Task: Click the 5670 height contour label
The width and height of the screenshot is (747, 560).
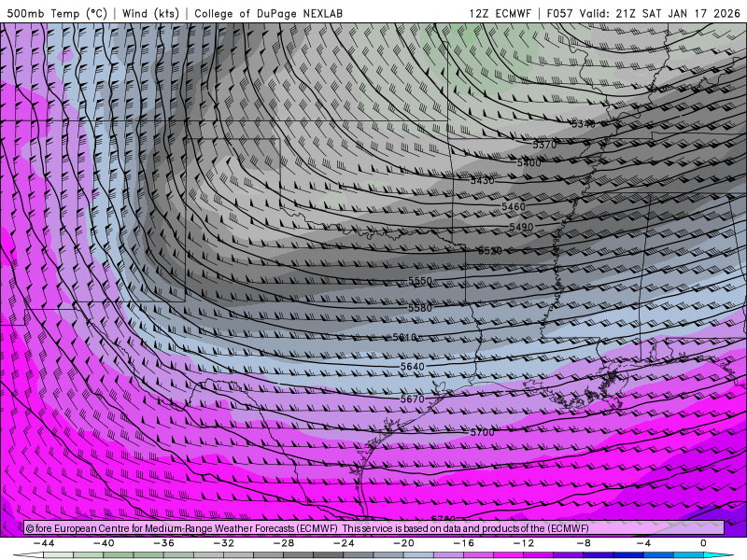Action: coord(412,399)
